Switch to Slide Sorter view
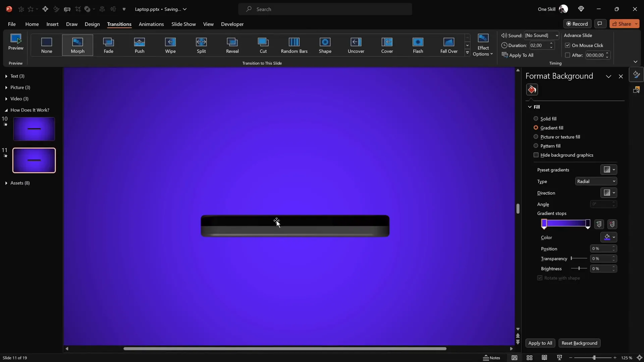This screenshot has width=644, height=362. pos(530,358)
